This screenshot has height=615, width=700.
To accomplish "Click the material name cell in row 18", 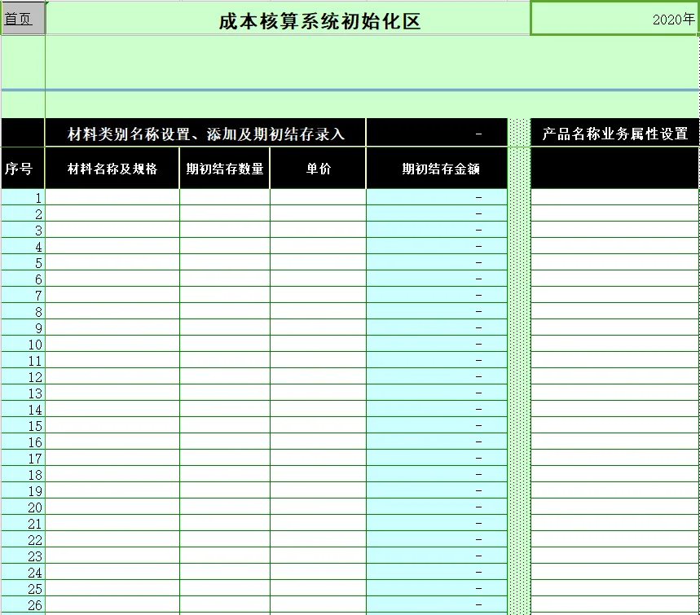I will click(x=112, y=474).
